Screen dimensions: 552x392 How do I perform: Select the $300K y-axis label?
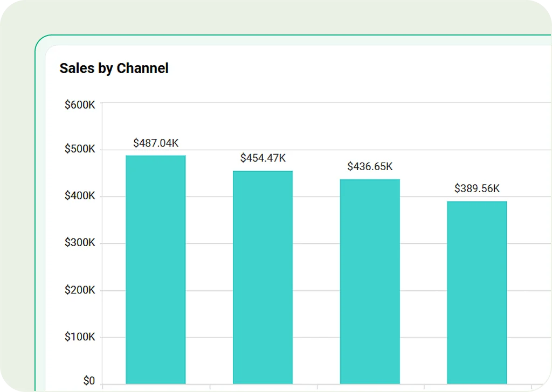(x=80, y=243)
